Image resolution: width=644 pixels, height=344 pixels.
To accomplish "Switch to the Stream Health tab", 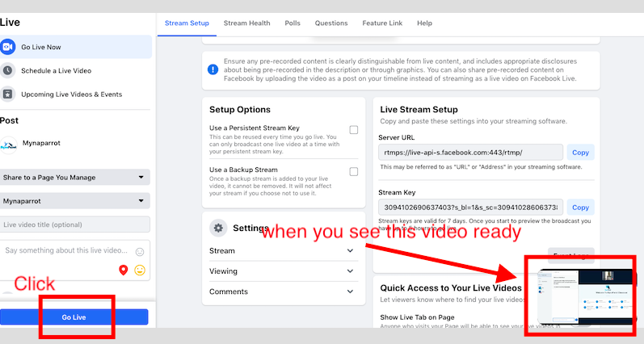I will pyautogui.click(x=246, y=23).
